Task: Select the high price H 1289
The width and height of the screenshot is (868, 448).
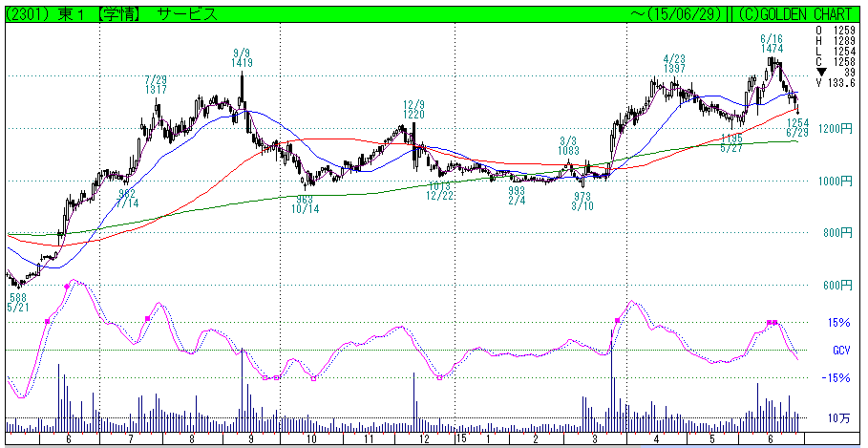Action: pyautogui.click(x=836, y=40)
